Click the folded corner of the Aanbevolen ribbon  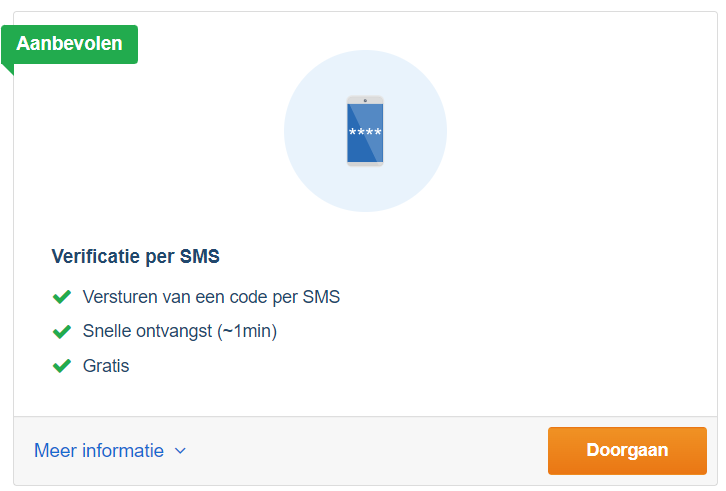[x=7, y=69]
